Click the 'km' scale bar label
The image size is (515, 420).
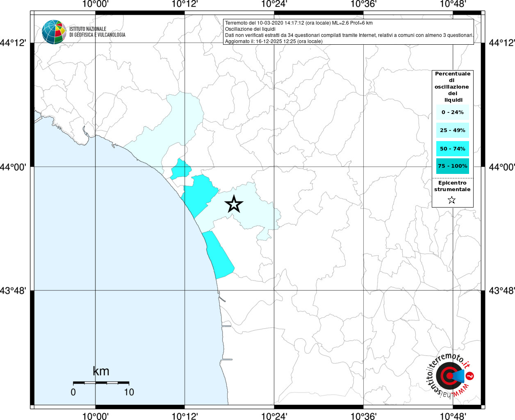[x=101, y=371]
